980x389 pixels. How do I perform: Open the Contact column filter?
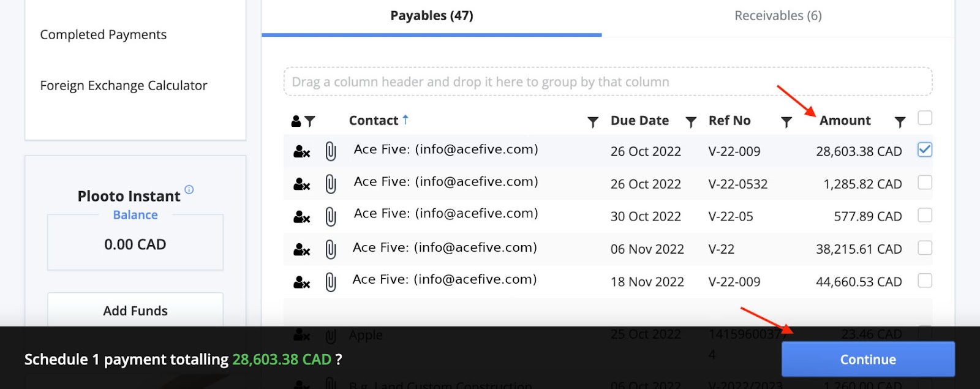[x=592, y=122]
